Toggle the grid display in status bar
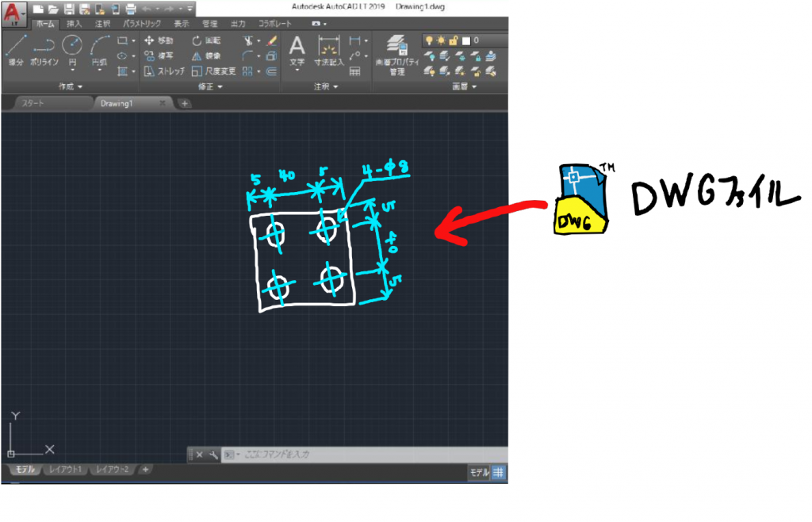Viewport: 812px width, 522px height. point(499,473)
